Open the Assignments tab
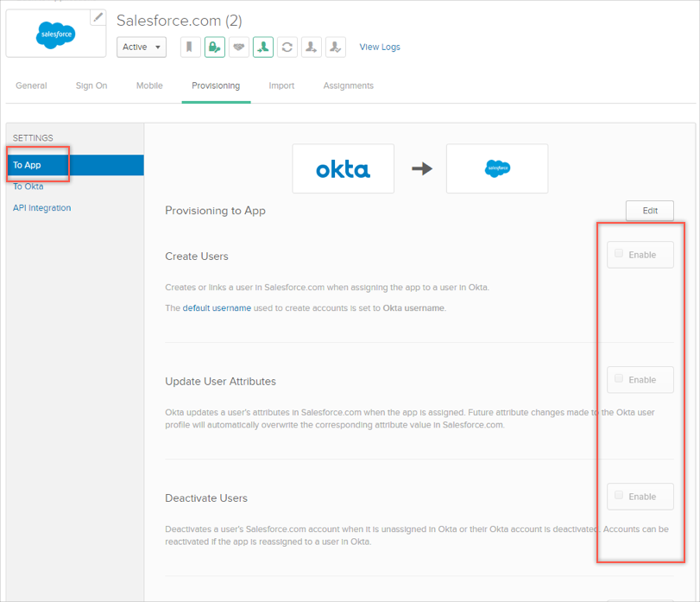 (348, 86)
